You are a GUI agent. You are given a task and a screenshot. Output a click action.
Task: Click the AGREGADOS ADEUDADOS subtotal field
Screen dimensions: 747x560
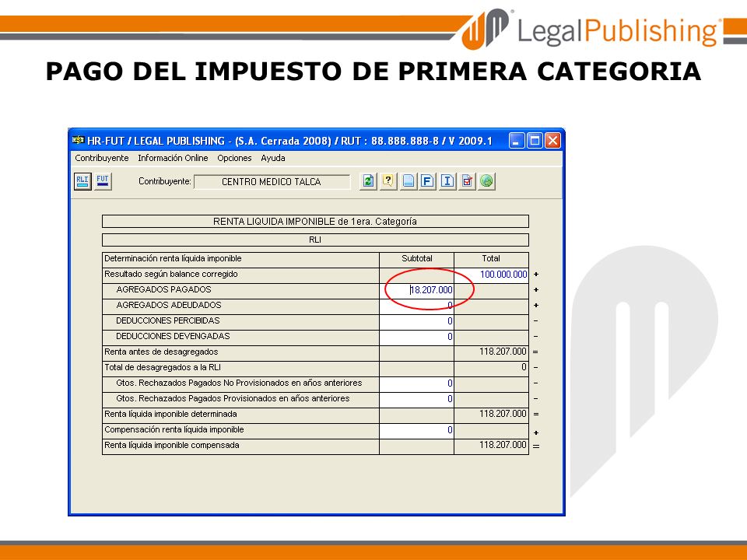point(416,306)
